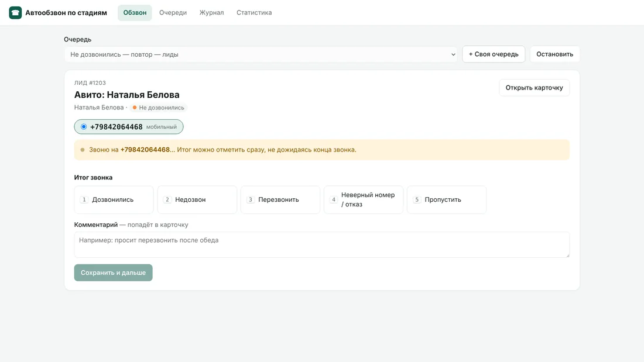Click the Автообзвон по стадиям app title

click(x=66, y=13)
